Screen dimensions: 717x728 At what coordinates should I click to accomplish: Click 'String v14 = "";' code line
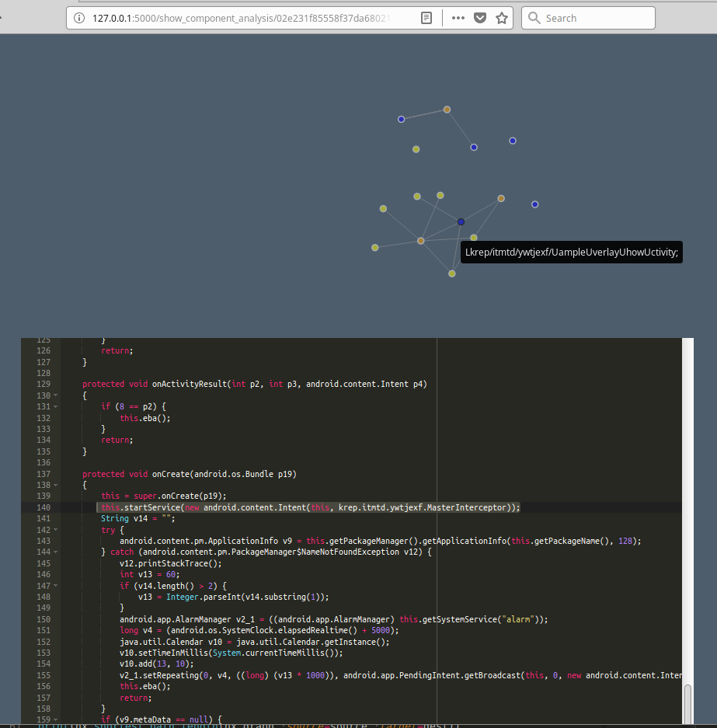137,518
